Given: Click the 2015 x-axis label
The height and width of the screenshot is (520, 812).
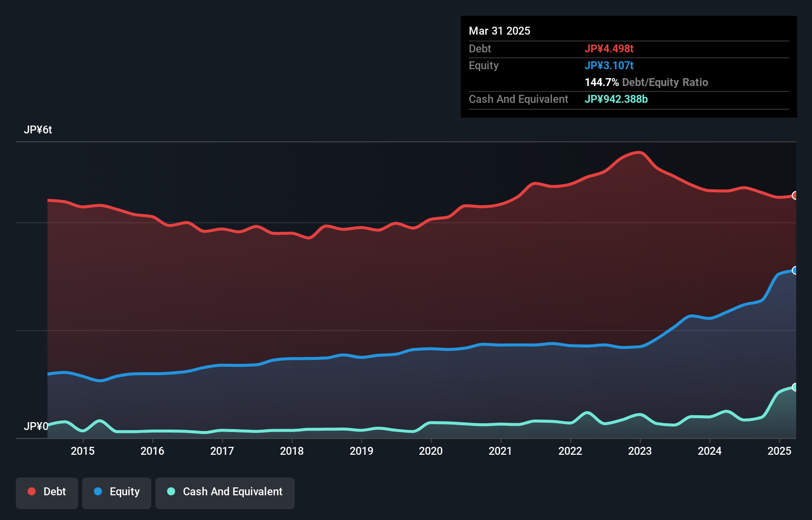Looking at the screenshot, I should [x=83, y=451].
